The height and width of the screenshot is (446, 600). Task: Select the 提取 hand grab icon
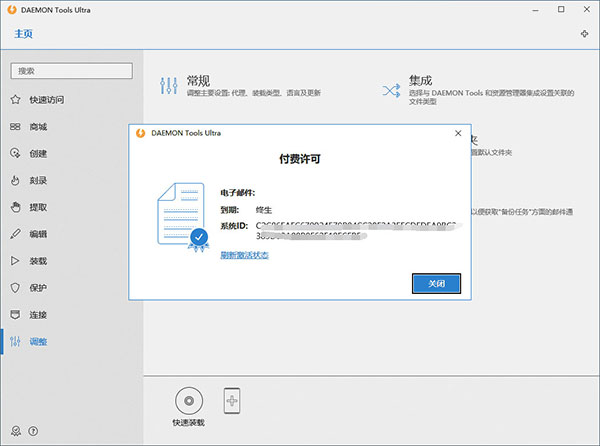tap(15, 207)
